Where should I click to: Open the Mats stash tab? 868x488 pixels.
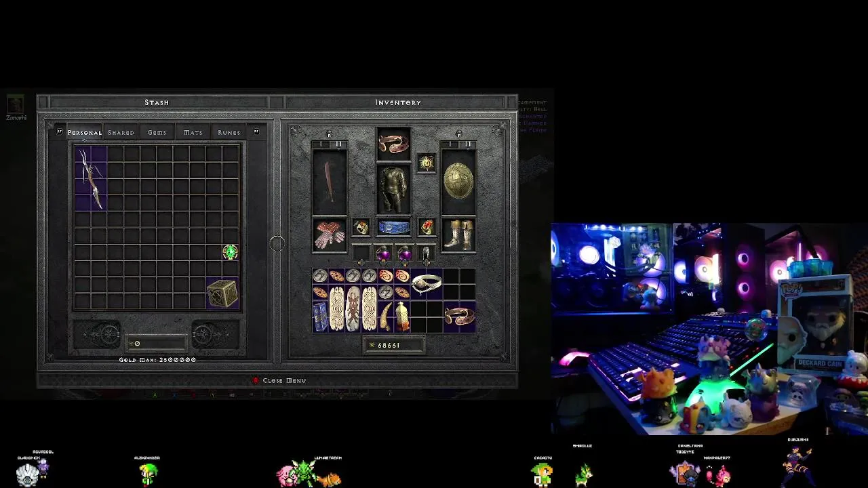pos(193,132)
